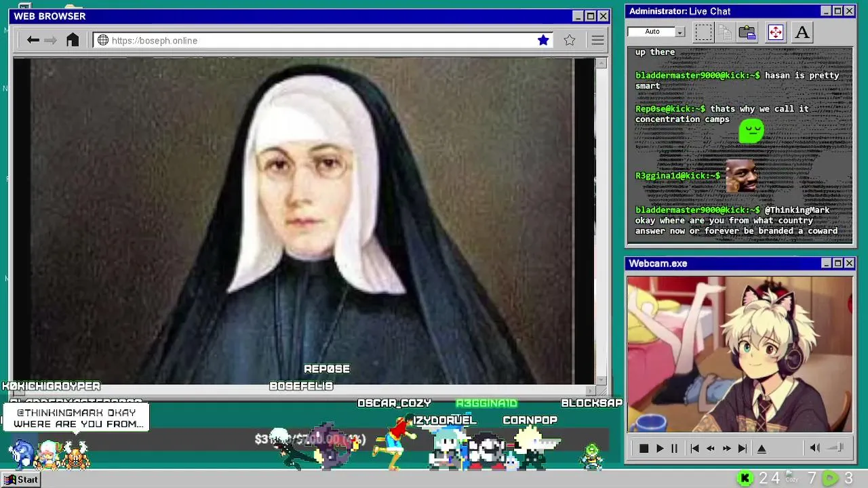
Task: Fast forward the Webcam.exe player
Action: click(726, 449)
